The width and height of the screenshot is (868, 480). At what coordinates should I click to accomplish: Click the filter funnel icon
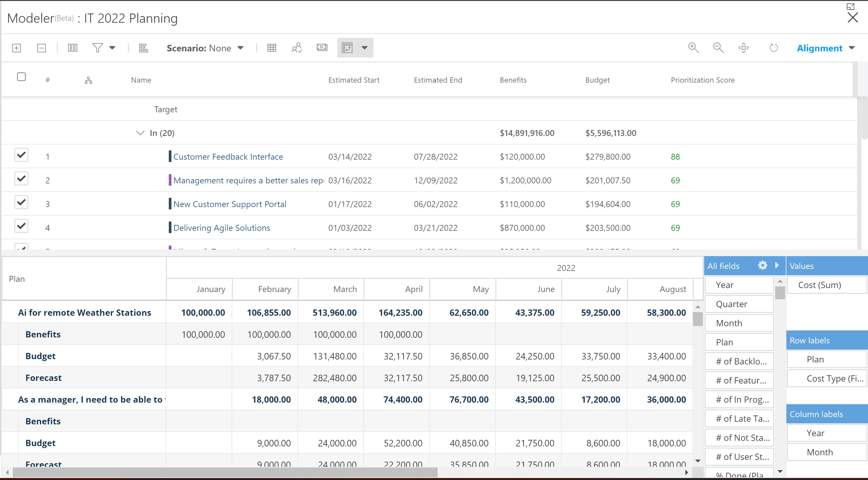tap(97, 48)
